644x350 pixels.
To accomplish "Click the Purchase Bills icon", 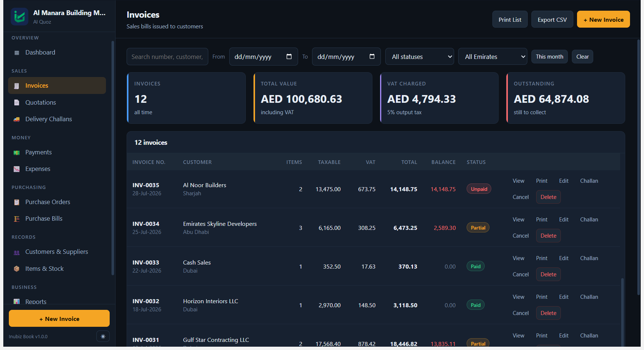I will (17, 219).
